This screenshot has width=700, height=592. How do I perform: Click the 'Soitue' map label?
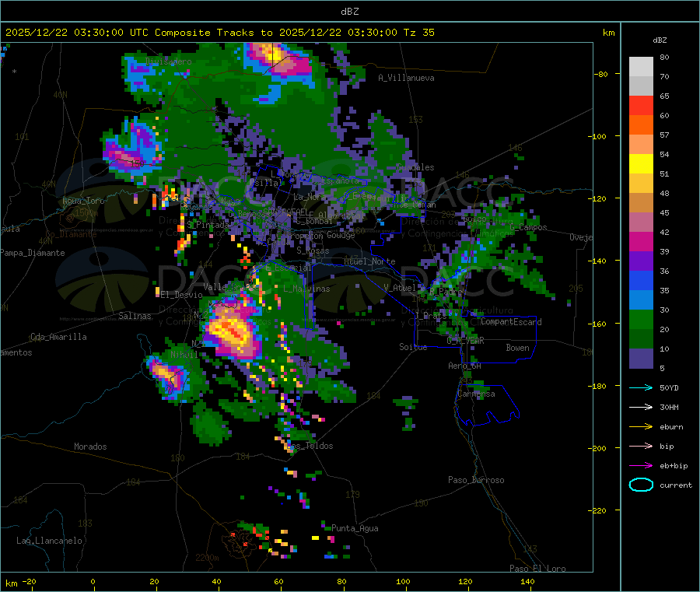click(413, 347)
